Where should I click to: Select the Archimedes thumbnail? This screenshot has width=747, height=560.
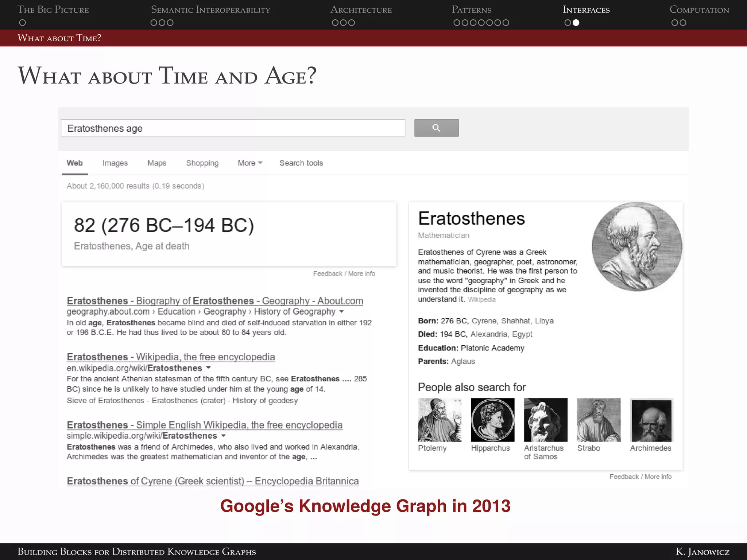651,420
